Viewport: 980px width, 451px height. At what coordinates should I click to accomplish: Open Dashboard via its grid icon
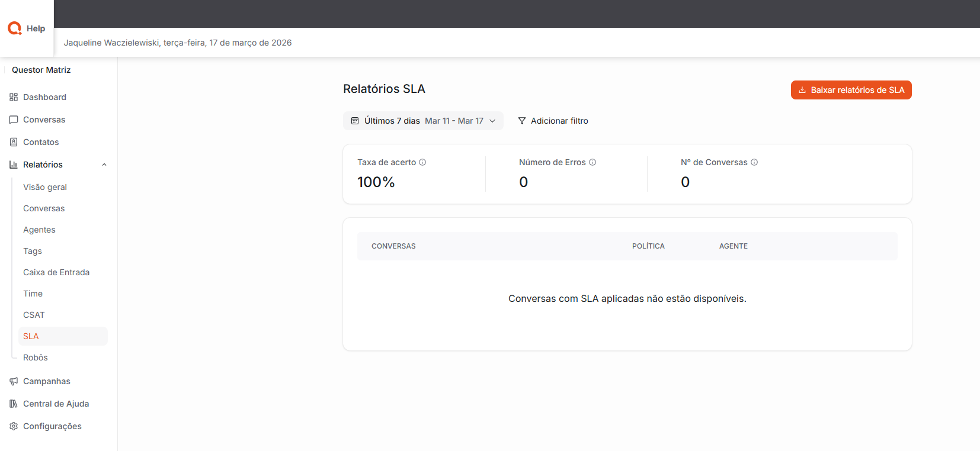pyautogui.click(x=14, y=97)
